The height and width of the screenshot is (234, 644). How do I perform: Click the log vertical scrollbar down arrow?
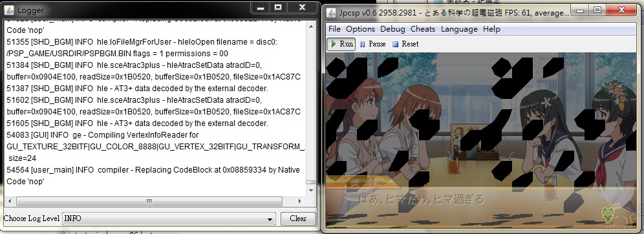coord(311,190)
